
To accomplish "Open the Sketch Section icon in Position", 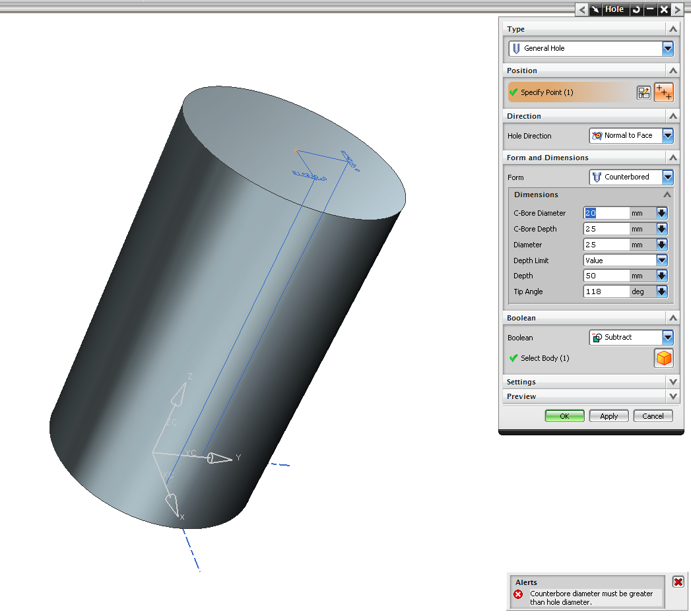I will [644, 93].
